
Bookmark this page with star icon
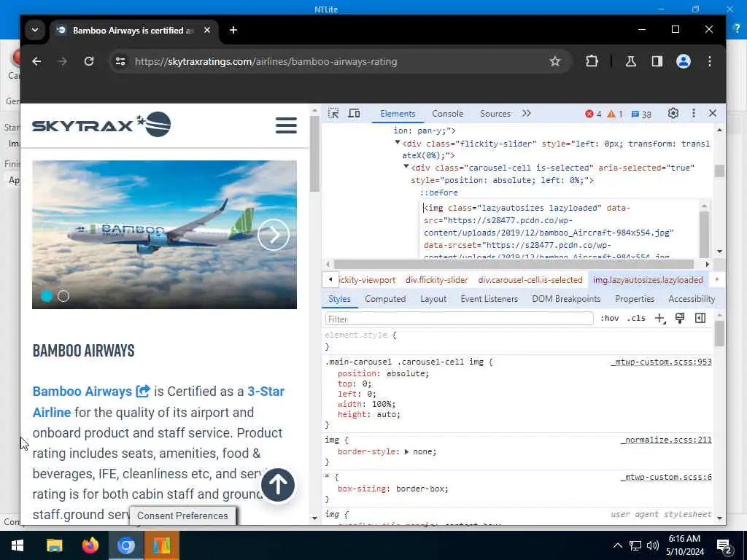point(554,61)
